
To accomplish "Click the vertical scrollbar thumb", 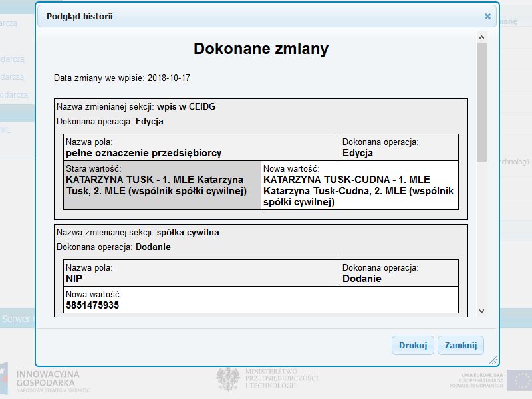I will pyautogui.click(x=481, y=102).
